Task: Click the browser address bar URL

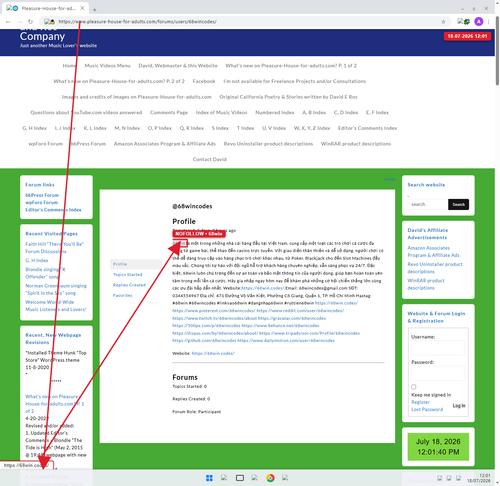Action: tap(137, 22)
